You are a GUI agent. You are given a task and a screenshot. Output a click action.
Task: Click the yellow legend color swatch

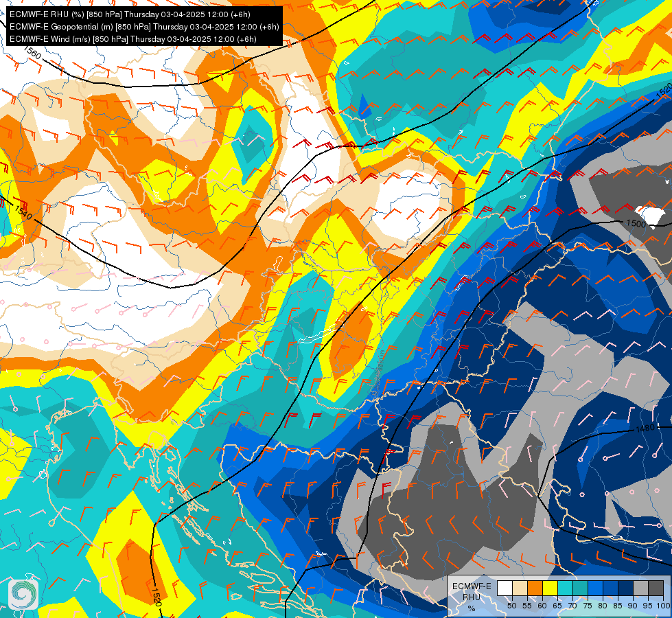[549, 588]
